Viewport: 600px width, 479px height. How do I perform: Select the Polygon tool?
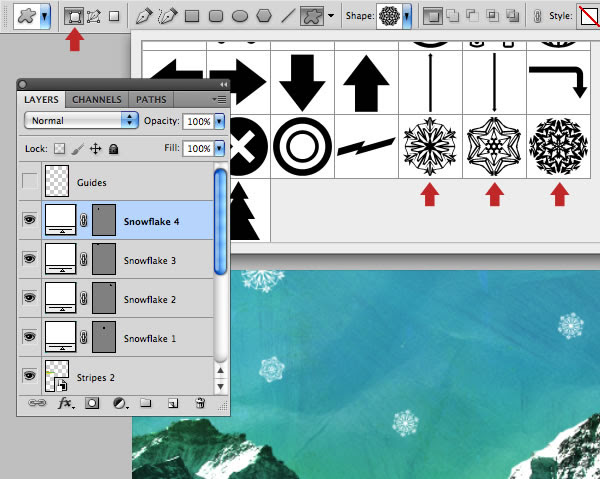tap(264, 16)
